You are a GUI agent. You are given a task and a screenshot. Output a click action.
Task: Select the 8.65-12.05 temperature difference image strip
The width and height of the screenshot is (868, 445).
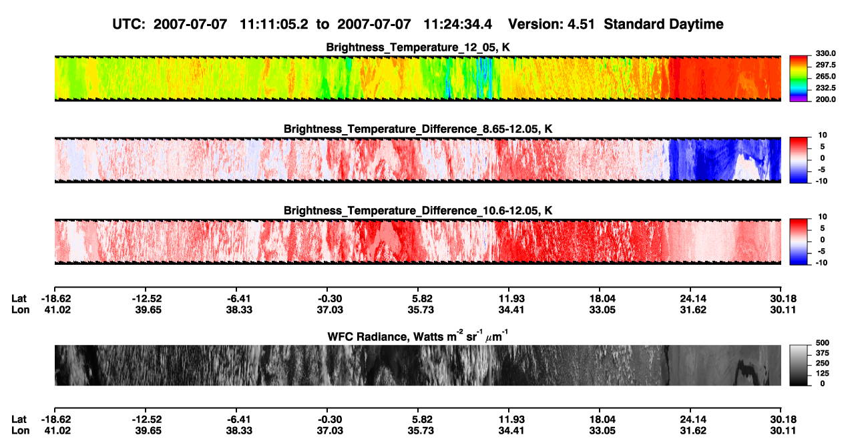(417, 159)
